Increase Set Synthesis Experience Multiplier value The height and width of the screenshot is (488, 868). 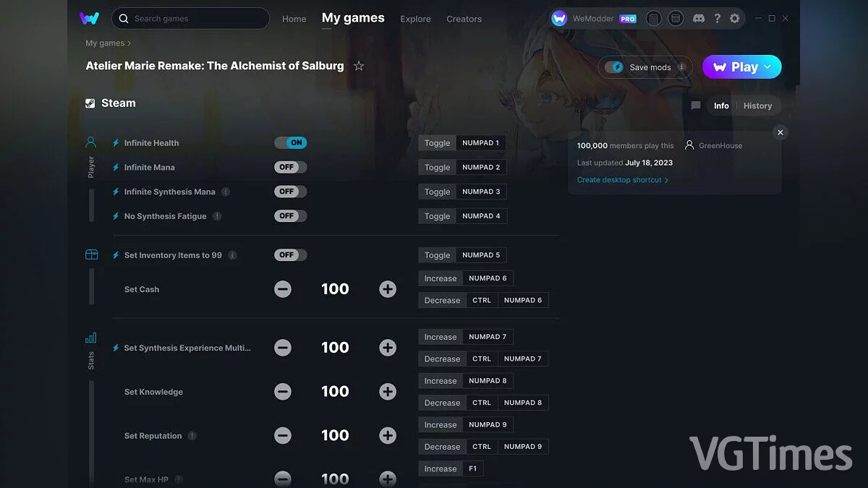(388, 348)
